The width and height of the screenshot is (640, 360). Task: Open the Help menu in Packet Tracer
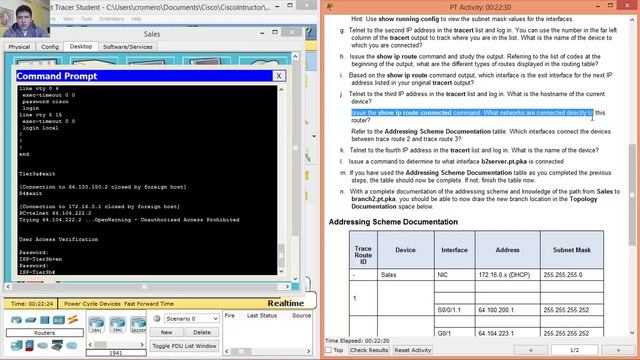click(136, 19)
